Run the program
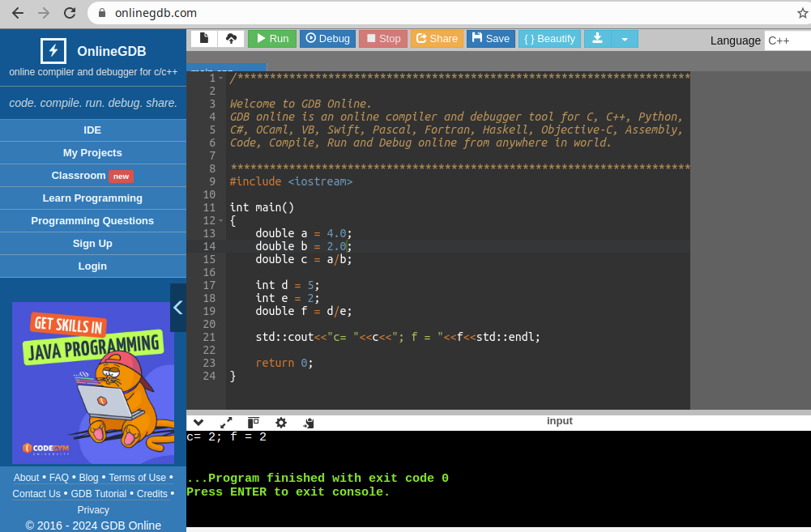The image size is (811, 532). coord(272,39)
